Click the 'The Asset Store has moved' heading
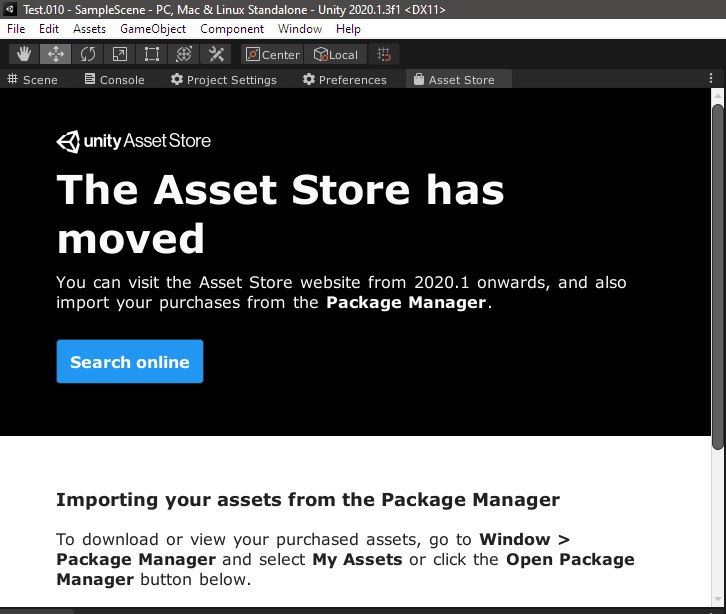 click(280, 214)
